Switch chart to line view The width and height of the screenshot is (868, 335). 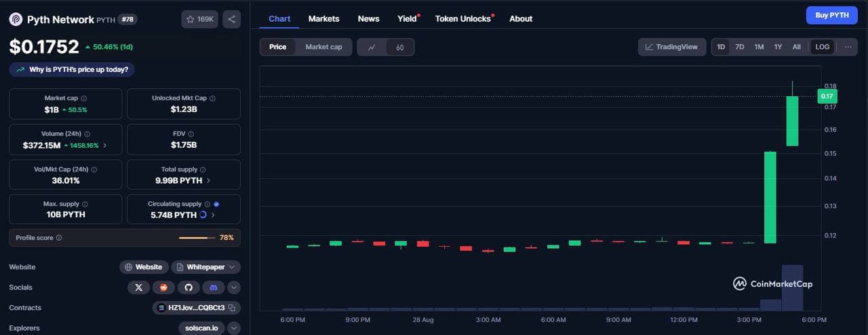click(x=372, y=47)
